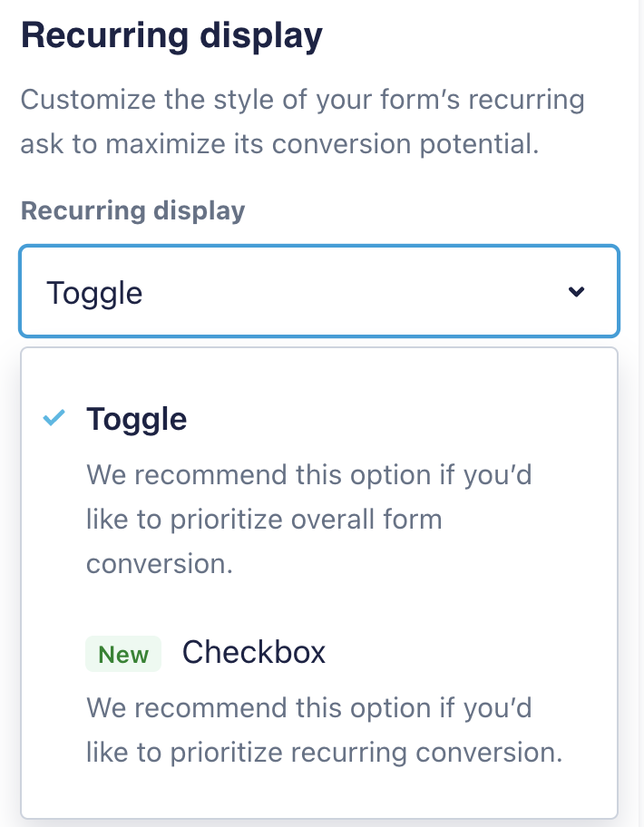Viewport: 644px width, 827px height.
Task: Select the Checkbox option in the list
Action: 254,652
